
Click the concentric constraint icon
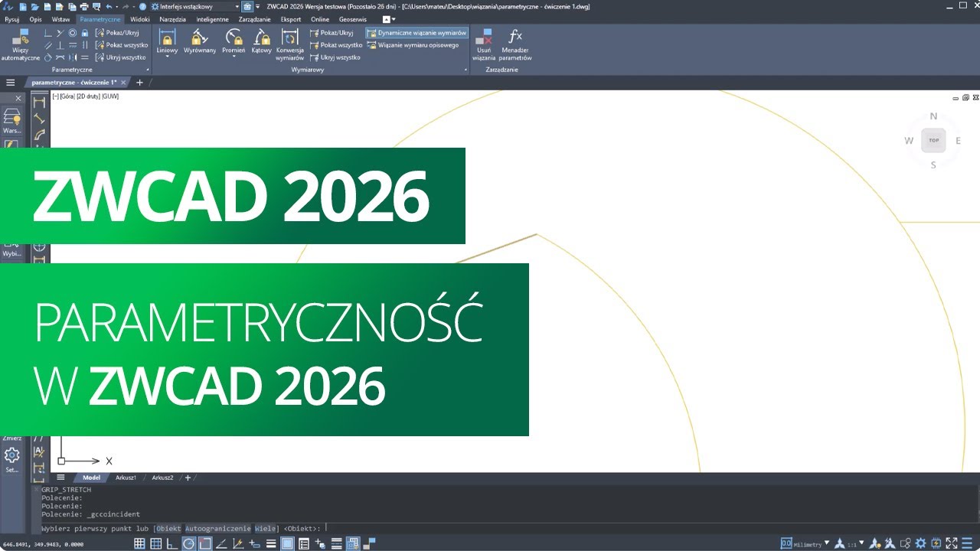(72, 33)
